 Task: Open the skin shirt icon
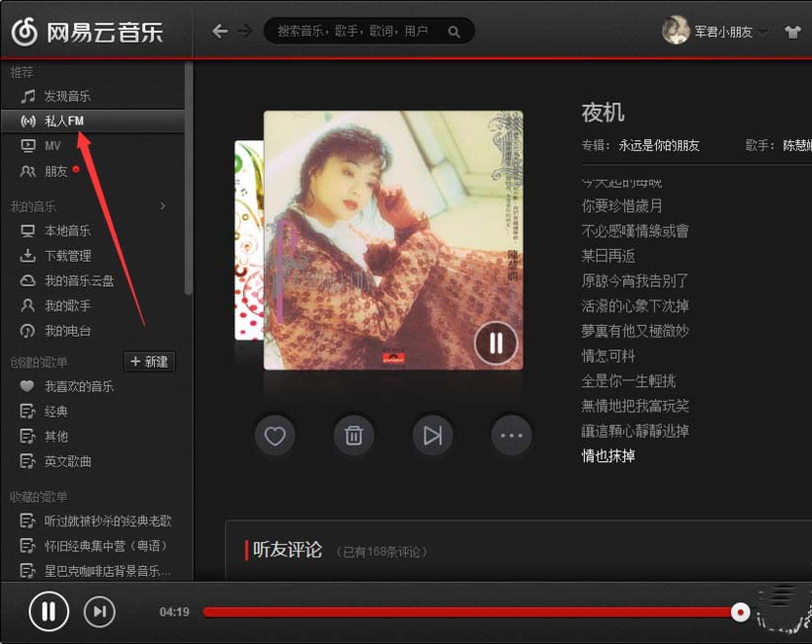[x=792, y=32]
